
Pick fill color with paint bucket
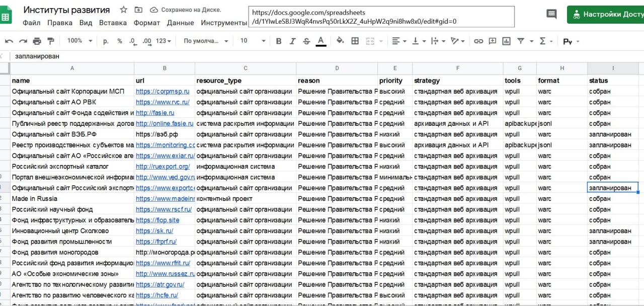[340, 41]
